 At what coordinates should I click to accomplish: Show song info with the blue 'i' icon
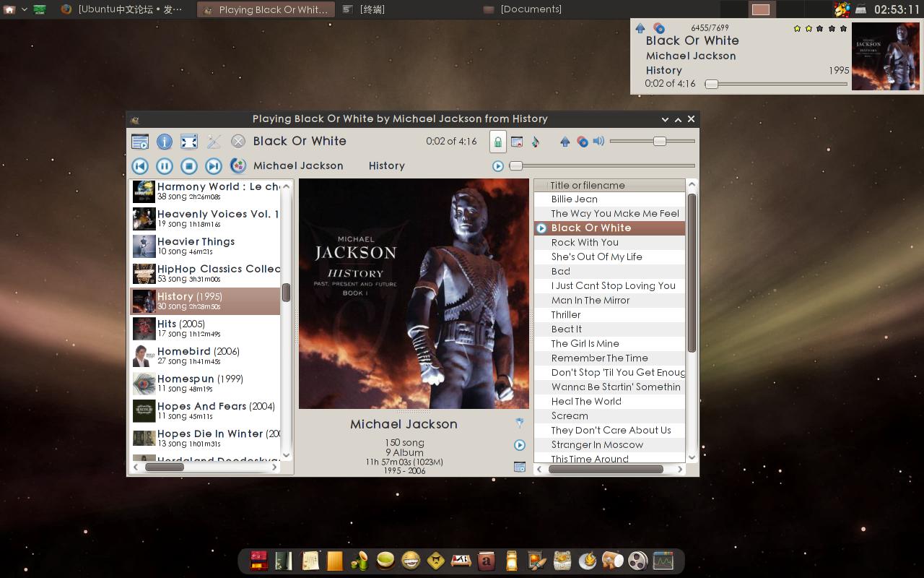click(165, 142)
